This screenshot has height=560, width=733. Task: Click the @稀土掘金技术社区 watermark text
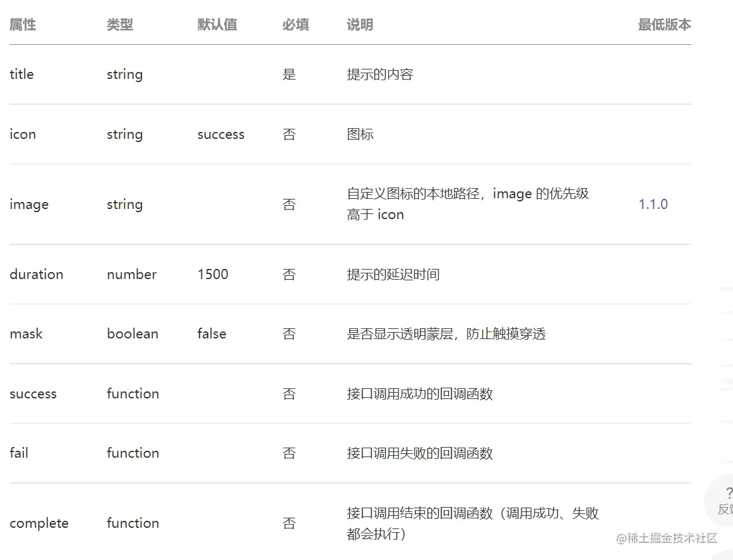click(666, 538)
